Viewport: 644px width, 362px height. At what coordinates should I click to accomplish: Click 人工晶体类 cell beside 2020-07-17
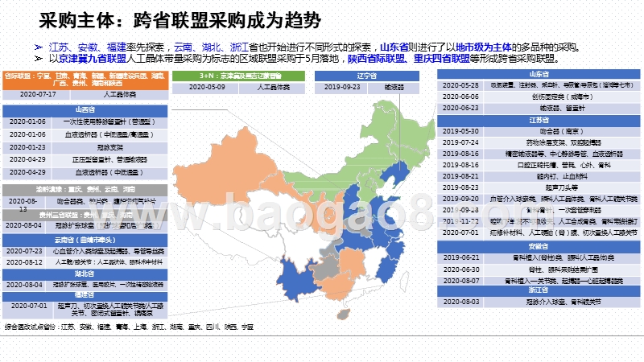(119, 94)
